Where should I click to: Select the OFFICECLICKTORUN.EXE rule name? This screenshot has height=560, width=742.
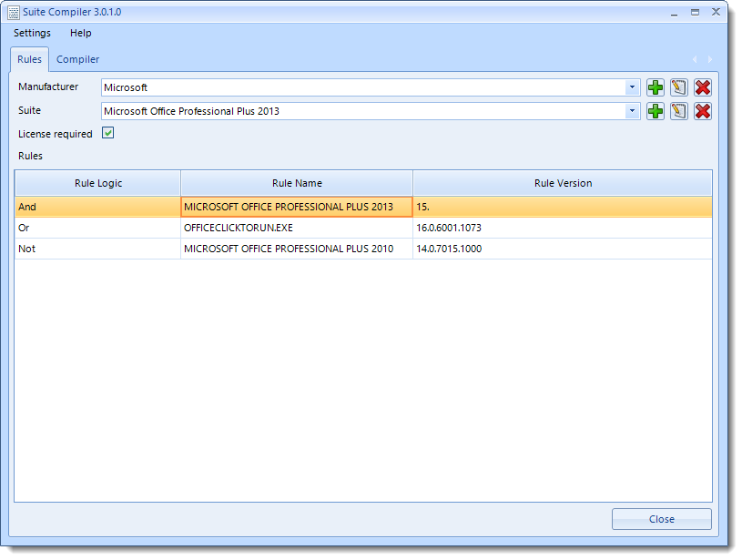[297, 228]
